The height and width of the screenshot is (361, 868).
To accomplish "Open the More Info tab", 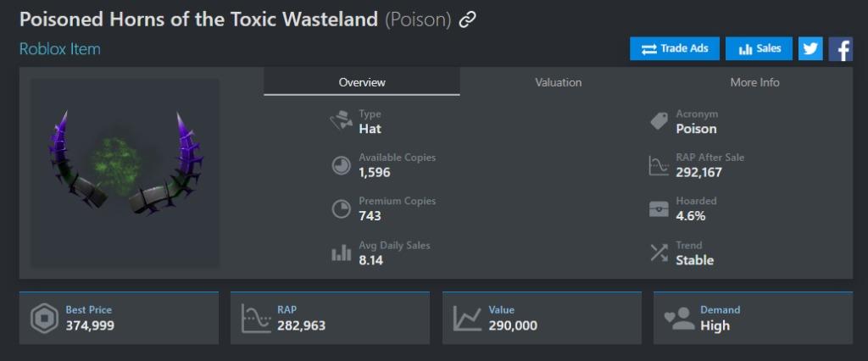I will (x=754, y=82).
